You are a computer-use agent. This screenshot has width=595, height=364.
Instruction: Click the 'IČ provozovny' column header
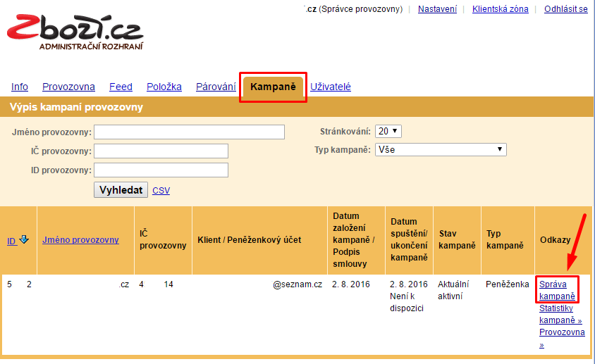(163, 239)
